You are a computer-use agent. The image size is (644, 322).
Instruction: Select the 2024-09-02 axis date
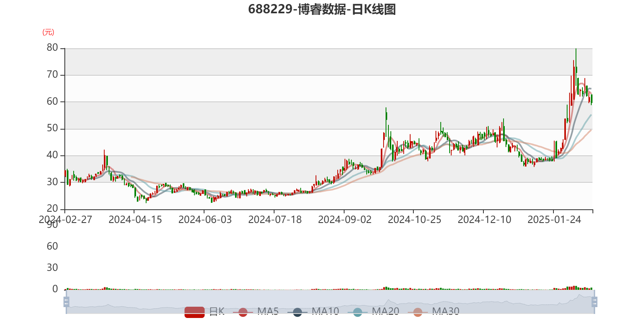pyautogui.click(x=345, y=220)
